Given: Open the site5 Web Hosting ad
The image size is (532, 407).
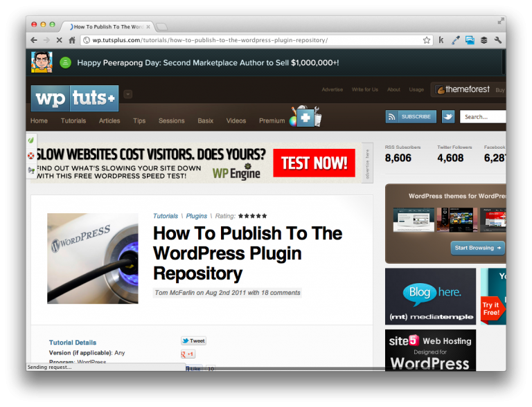Looking at the screenshot, I should click(x=431, y=350).
